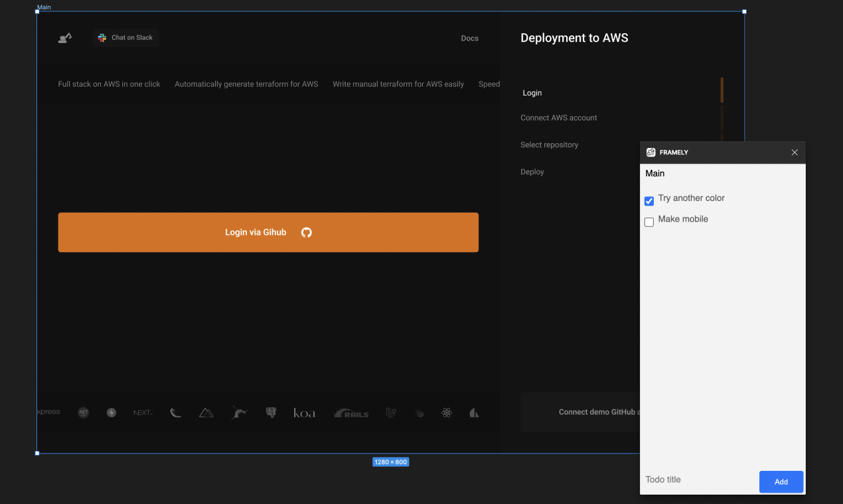
Task: Select 'Write manual terraform for AWS easily' tab
Action: (398, 84)
